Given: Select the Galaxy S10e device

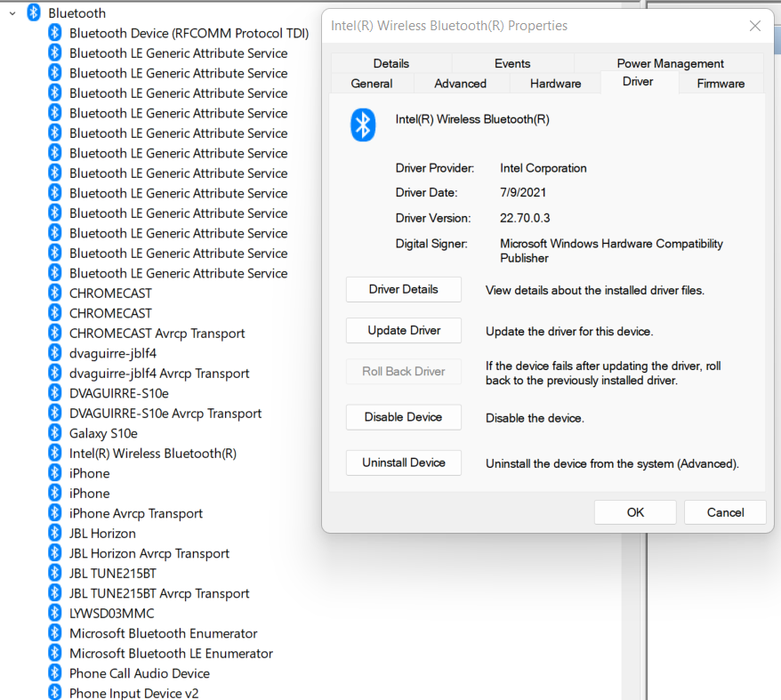Looking at the screenshot, I should tap(103, 433).
